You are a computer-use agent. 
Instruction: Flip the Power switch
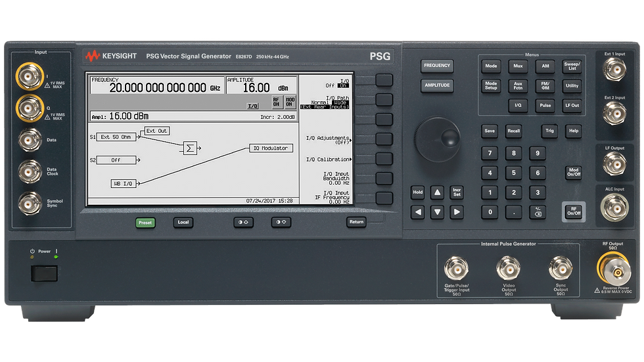[x=45, y=273]
